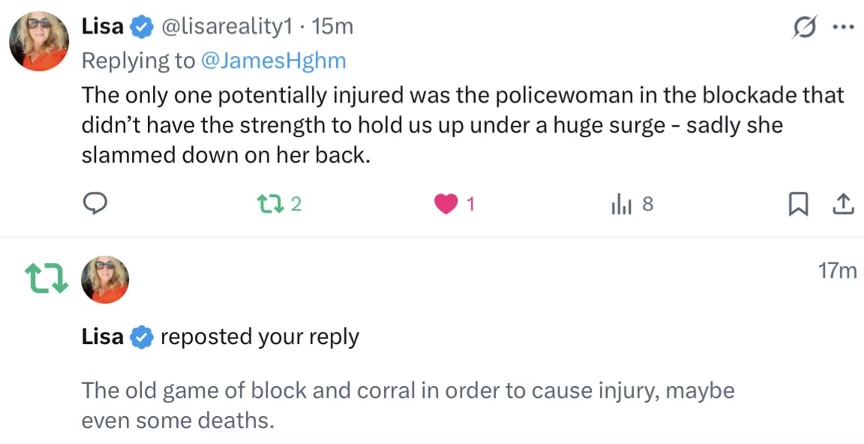Click the @lisareality1 handle

(226, 27)
